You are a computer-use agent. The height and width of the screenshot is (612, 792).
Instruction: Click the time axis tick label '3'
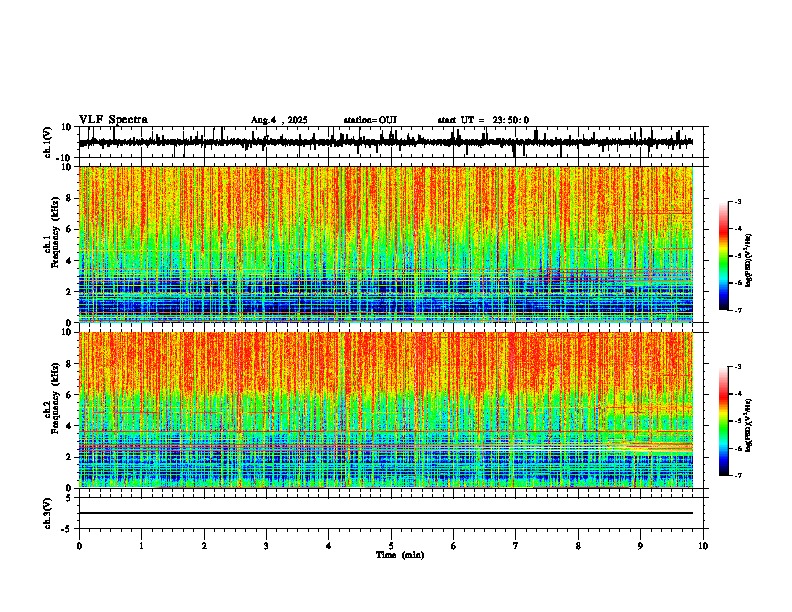click(x=266, y=546)
